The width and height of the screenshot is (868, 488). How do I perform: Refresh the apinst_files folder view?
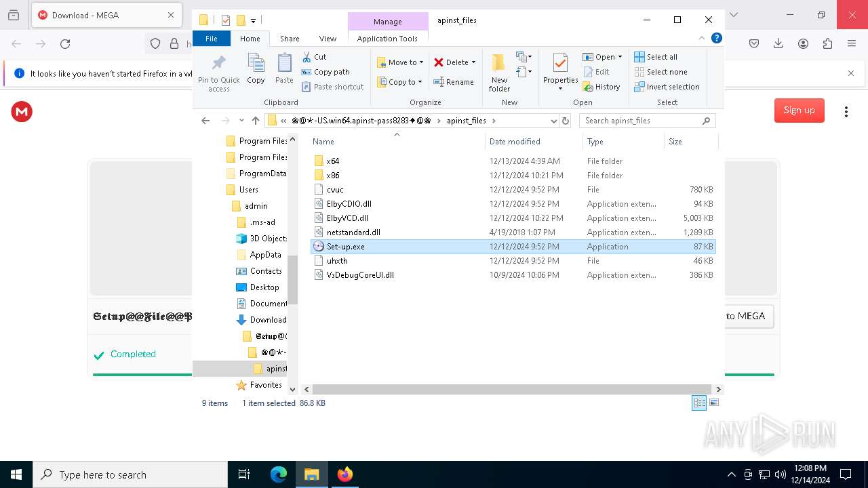566,121
